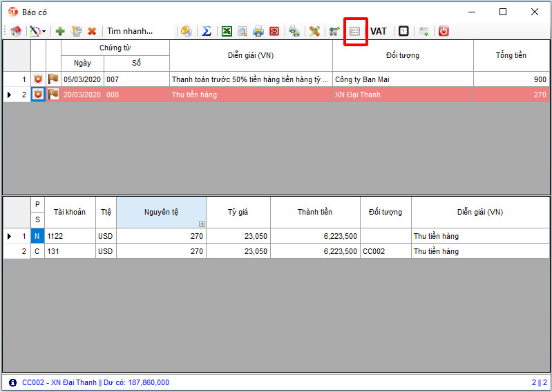Screen dimensions: 552x392
Task: Open the dropdown arrow beside the filter tool
Action: click(44, 32)
